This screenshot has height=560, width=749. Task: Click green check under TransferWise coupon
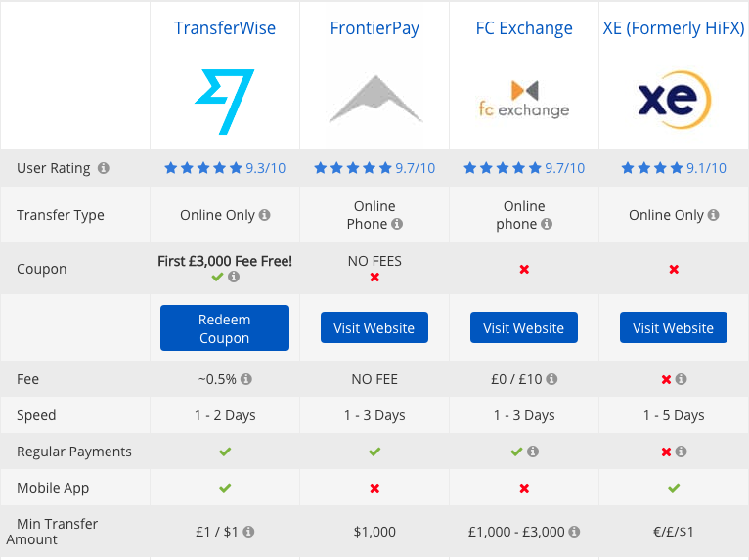[x=217, y=277]
